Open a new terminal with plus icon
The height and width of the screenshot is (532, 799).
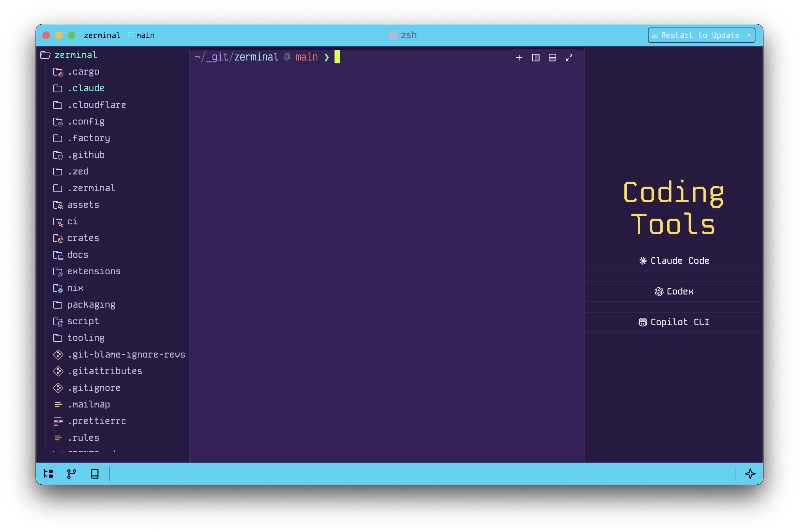(519, 58)
